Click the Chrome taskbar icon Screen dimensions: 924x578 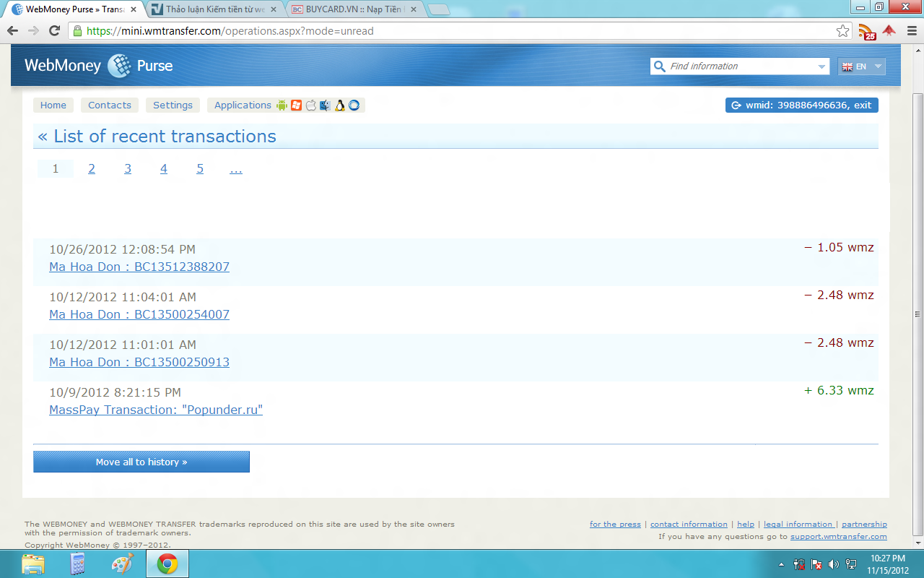point(167,564)
